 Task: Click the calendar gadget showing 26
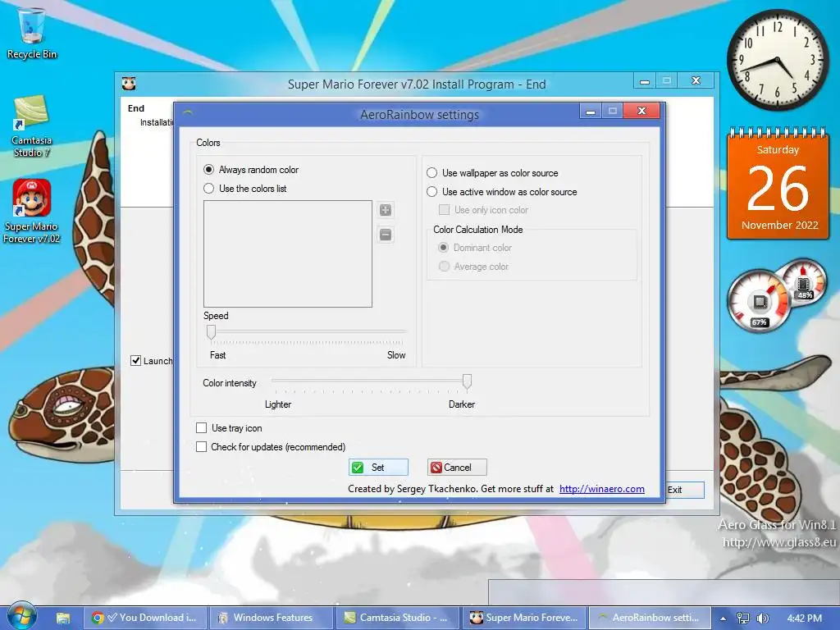(x=778, y=184)
